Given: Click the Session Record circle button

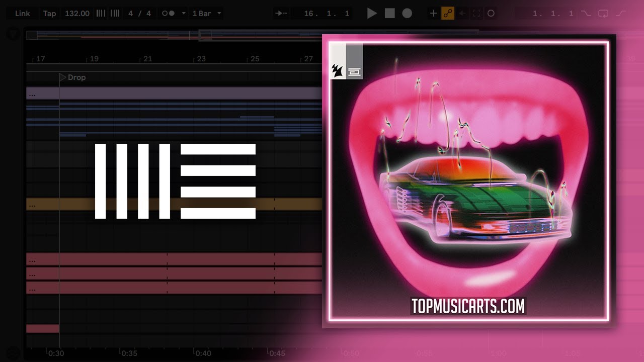Looking at the screenshot, I should 491,14.
